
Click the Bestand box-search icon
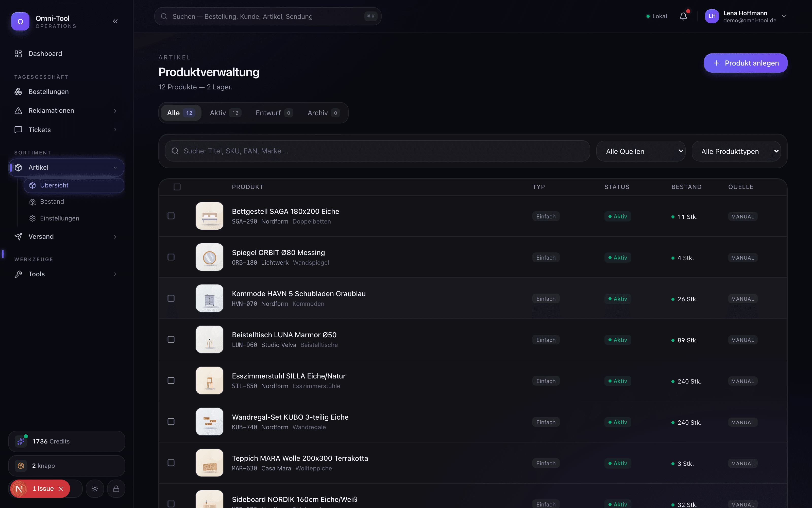coord(32,202)
